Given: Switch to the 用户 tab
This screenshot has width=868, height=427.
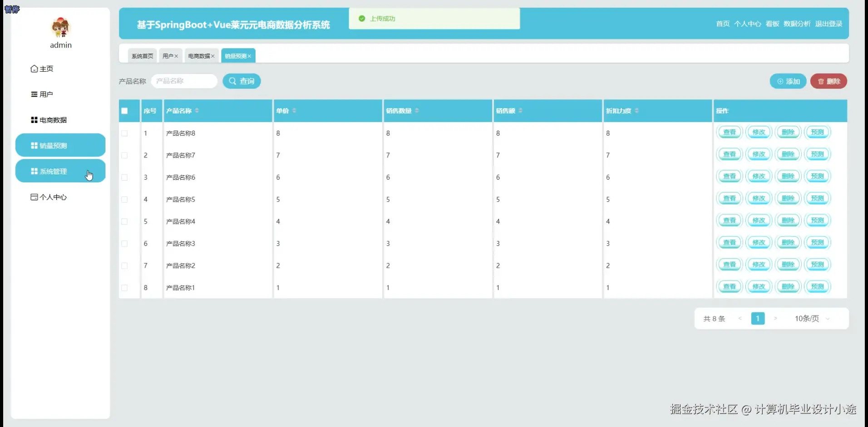Looking at the screenshot, I should click(x=168, y=56).
